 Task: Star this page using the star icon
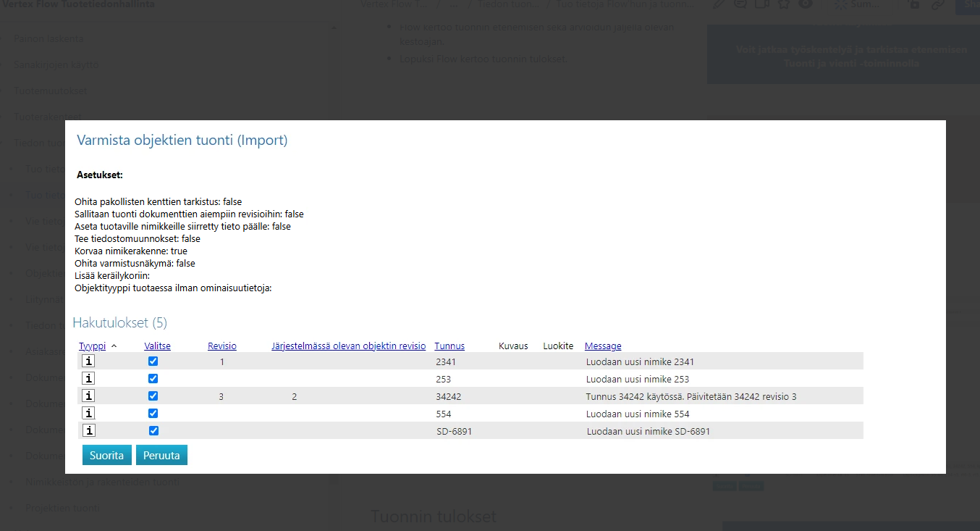click(784, 4)
